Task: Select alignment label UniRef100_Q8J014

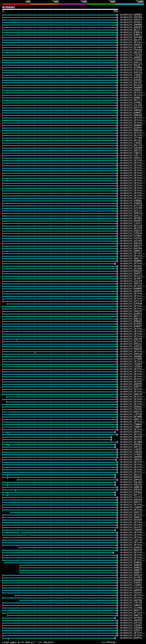Action: [131, 226]
